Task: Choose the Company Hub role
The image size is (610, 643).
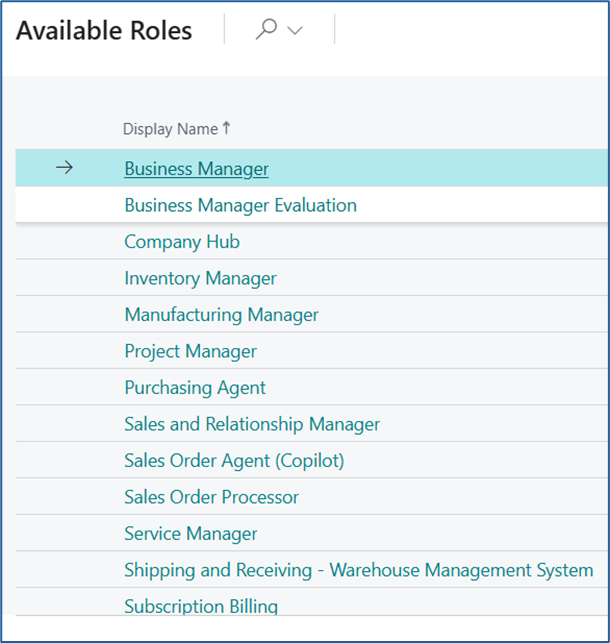Action: [x=182, y=242]
